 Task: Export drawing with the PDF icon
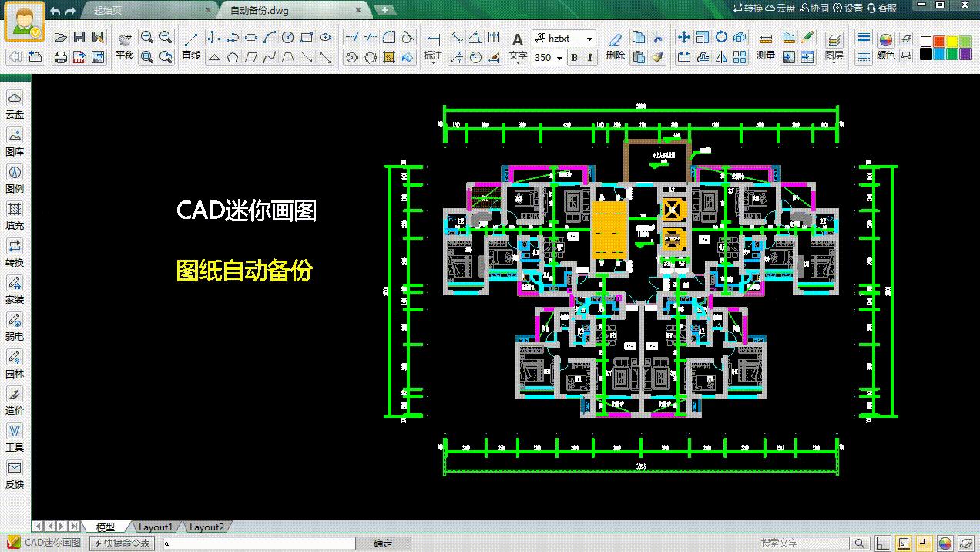(x=79, y=57)
